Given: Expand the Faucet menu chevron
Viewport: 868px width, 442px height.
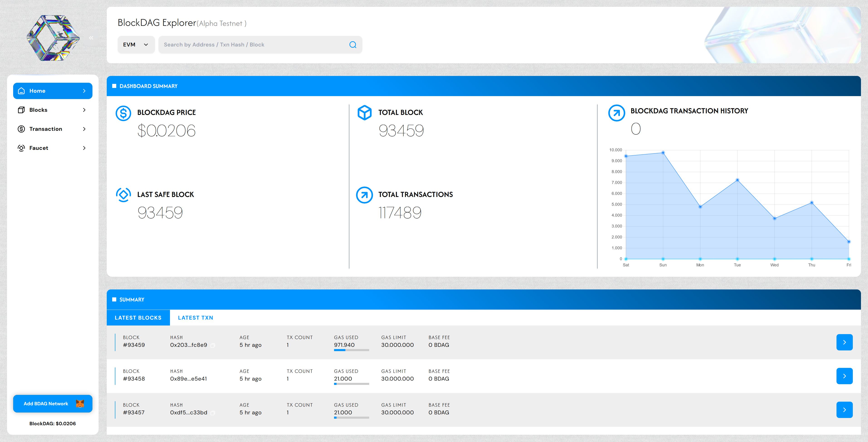Looking at the screenshot, I should pos(84,148).
